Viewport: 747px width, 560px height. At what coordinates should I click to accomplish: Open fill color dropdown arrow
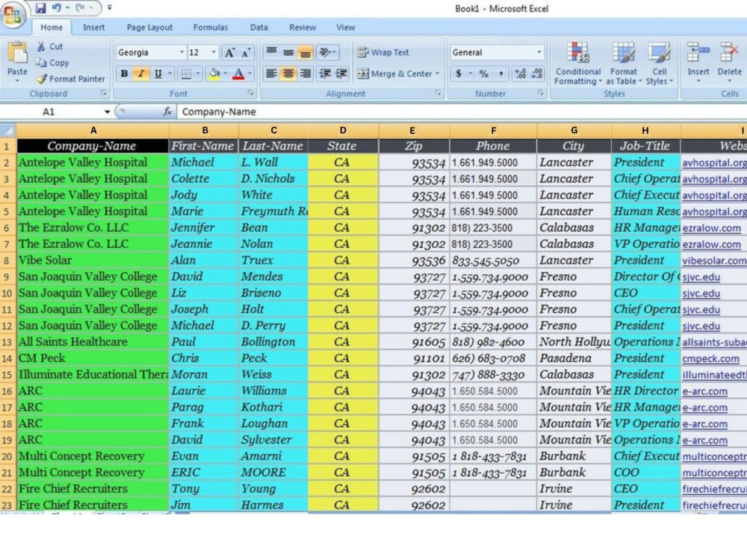[226, 74]
